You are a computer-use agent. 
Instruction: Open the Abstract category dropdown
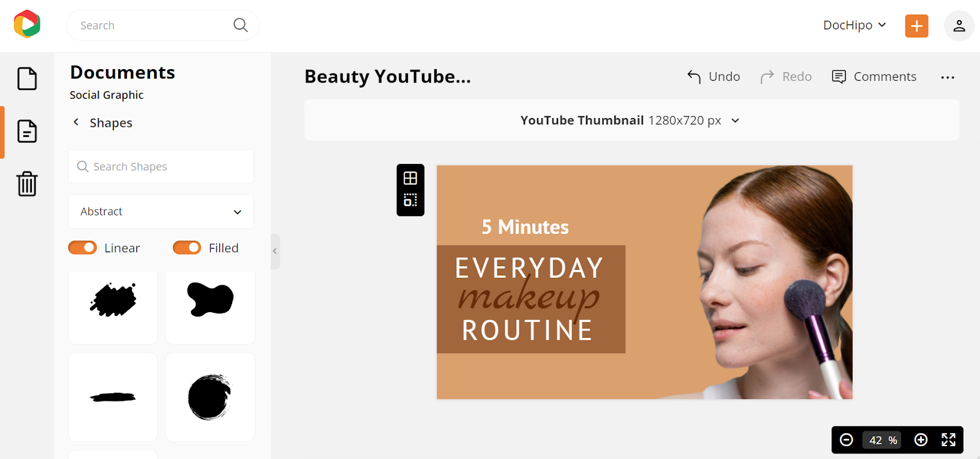click(x=161, y=212)
